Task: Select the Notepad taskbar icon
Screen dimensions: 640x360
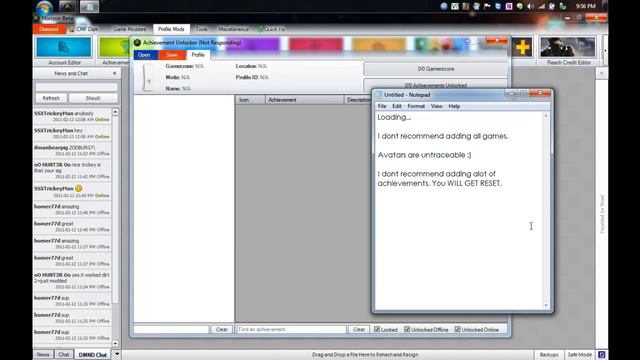Action: coord(89,6)
